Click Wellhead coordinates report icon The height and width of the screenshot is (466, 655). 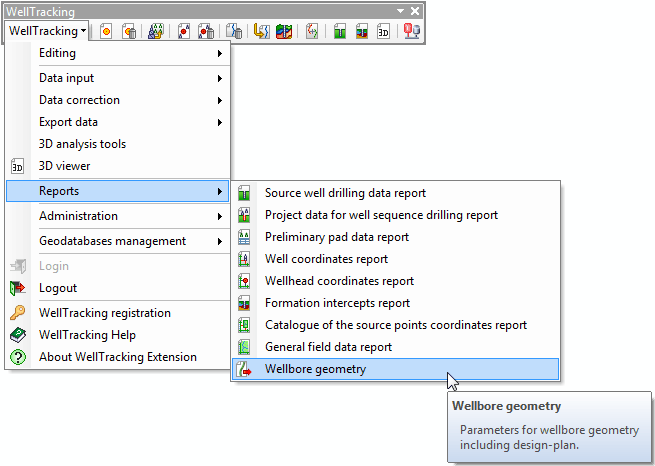tap(244, 281)
